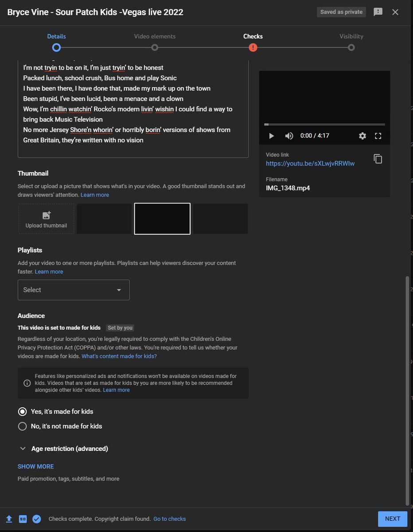Open the Checks step
Image resolution: width=413 pixels, height=532 pixels.
253,42
